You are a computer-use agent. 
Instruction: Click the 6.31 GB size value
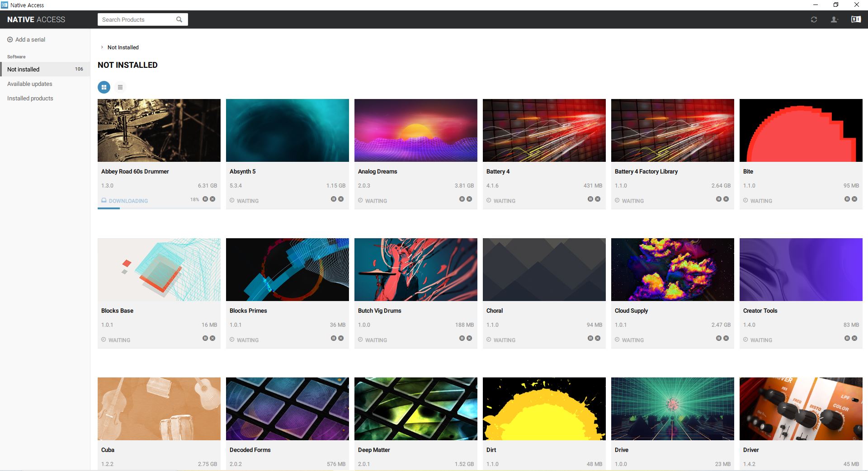(x=208, y=185)
